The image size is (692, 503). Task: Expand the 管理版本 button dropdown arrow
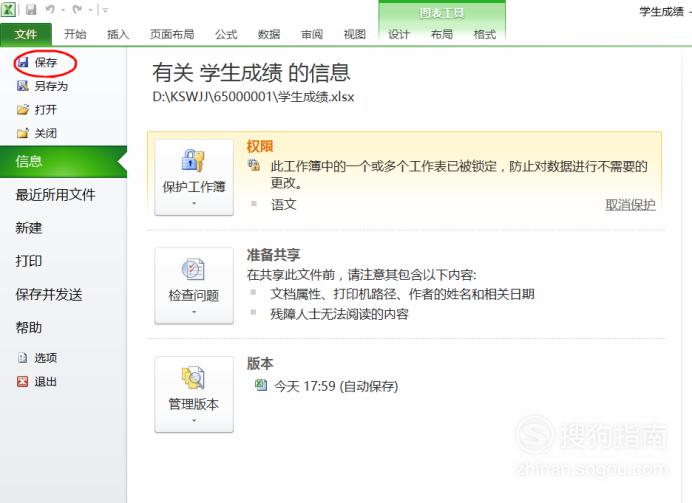click(x=194, y=420)
